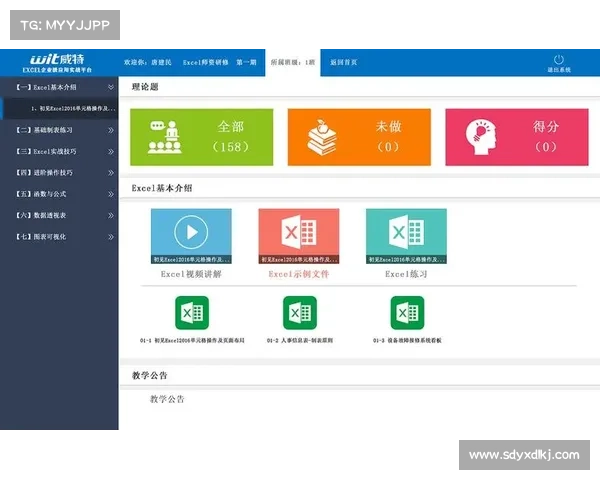Viewport: 600px width, 480px height.
Task: Select 【三】Excel实战技巧 menu label
Action: tap(46, 152)
